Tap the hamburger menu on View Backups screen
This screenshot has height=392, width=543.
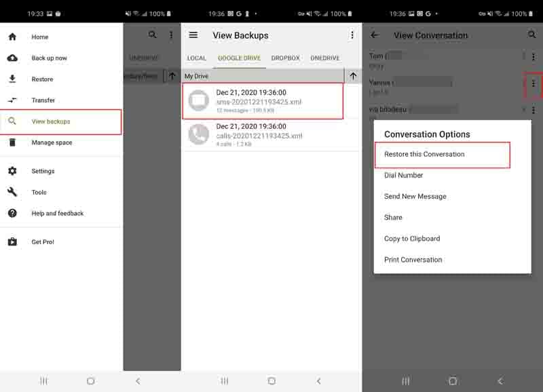[x=193, y=35]
